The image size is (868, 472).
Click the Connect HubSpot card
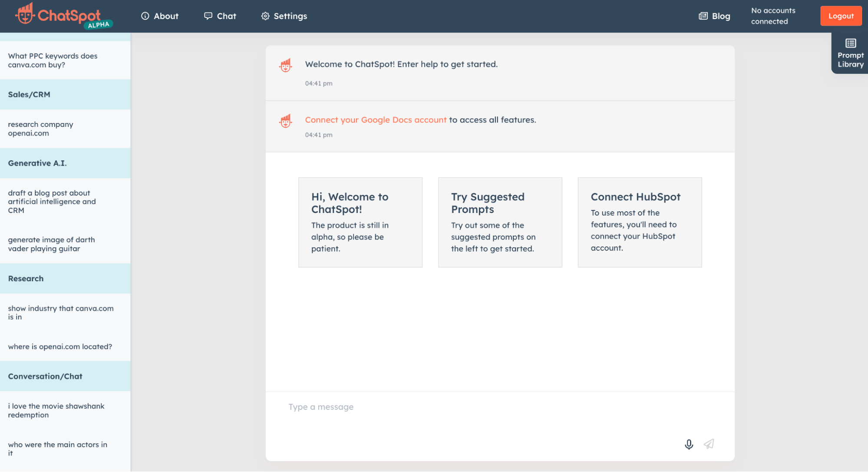[x=639, y=222]
